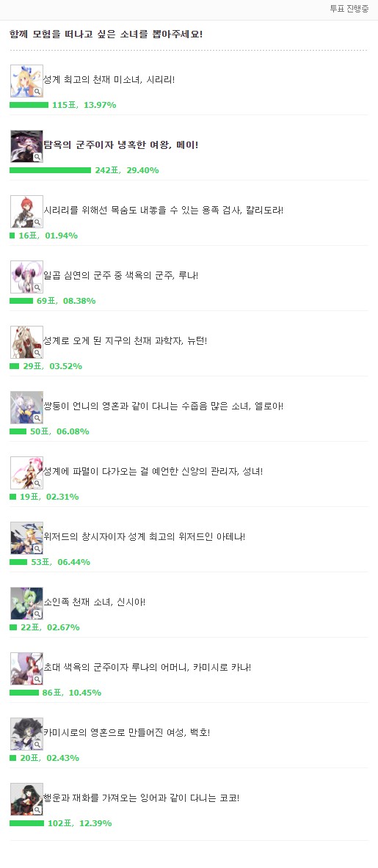Zoom the 뉴턴 scientist image via magnifier
The width and height of the screenshot is (378, 868).
pos(37,353)
